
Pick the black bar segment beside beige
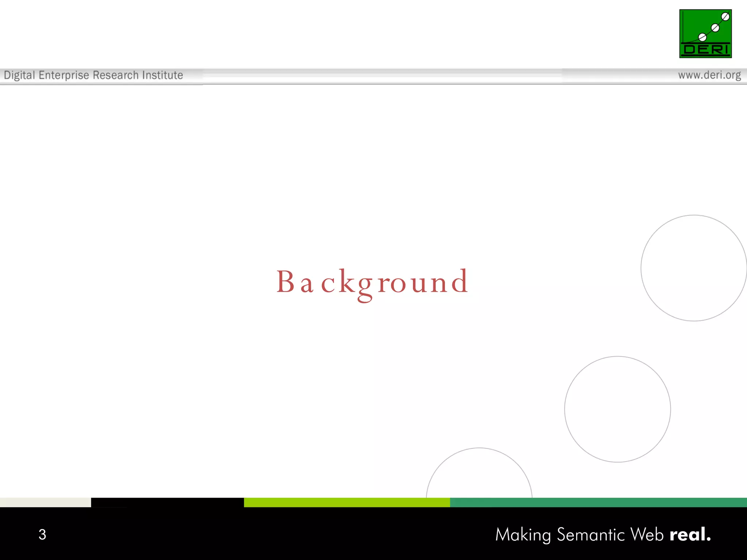[167, 502]
